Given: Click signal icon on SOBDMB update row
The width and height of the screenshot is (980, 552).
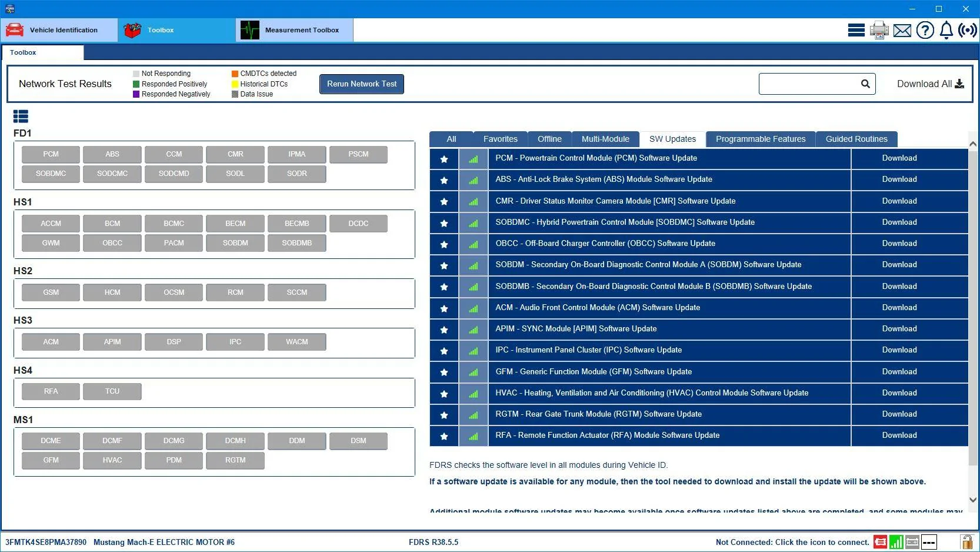Looking at the screenshot, I should 474,287.
